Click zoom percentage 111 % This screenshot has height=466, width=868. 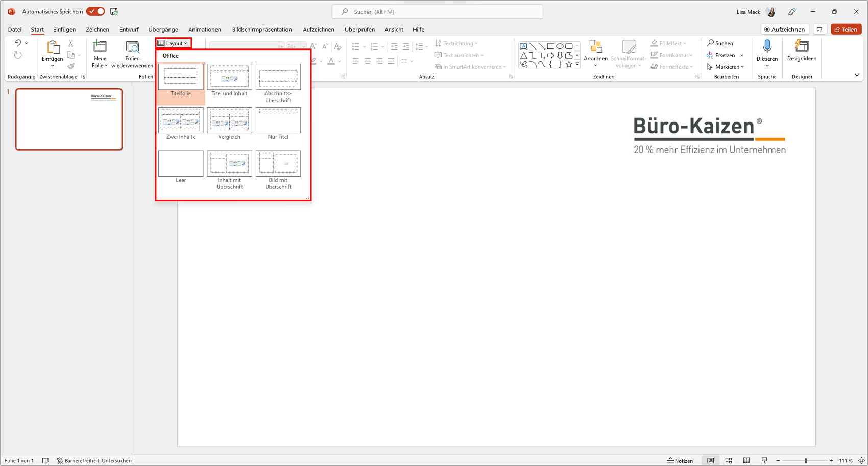(846, 460)
